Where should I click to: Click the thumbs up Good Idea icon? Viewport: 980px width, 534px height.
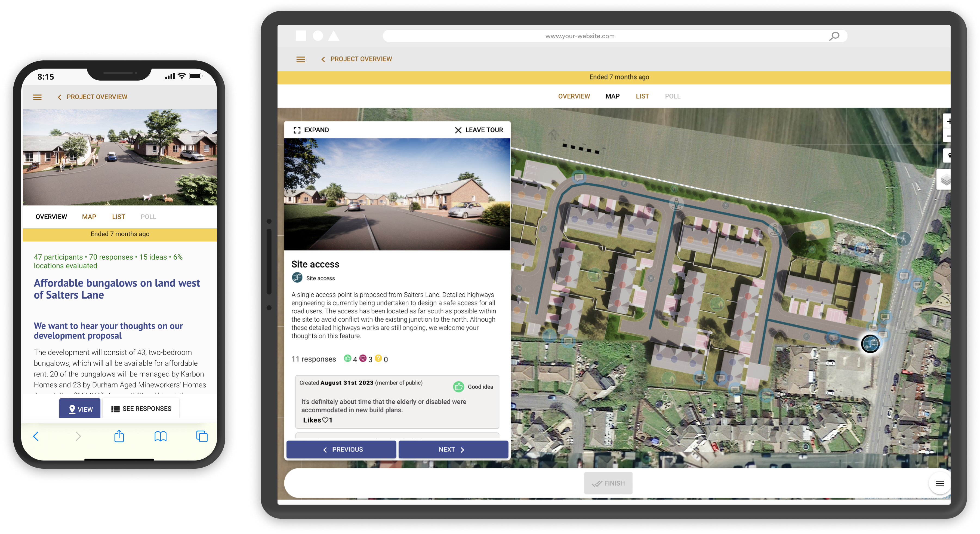tap(459, 385)
